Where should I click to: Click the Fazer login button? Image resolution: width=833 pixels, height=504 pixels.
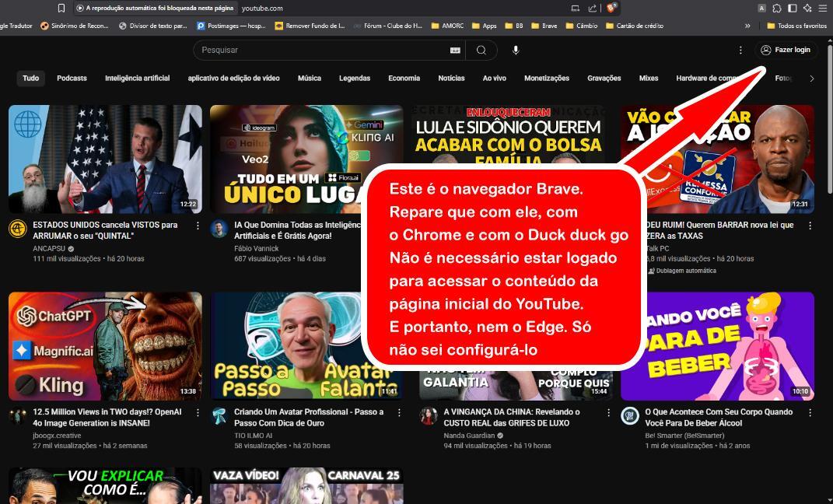tap(786, 50)
